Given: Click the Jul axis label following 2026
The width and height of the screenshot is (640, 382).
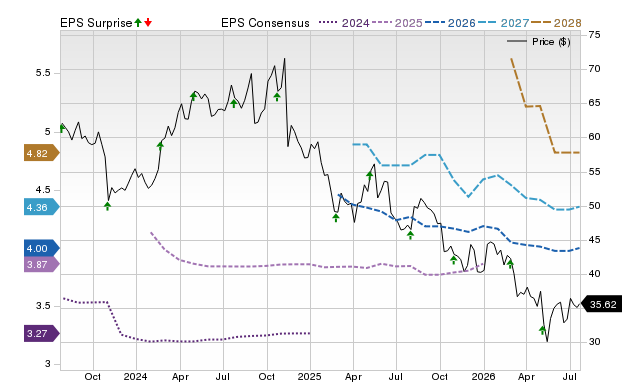Looking at the screenshot, I should 571,376.
